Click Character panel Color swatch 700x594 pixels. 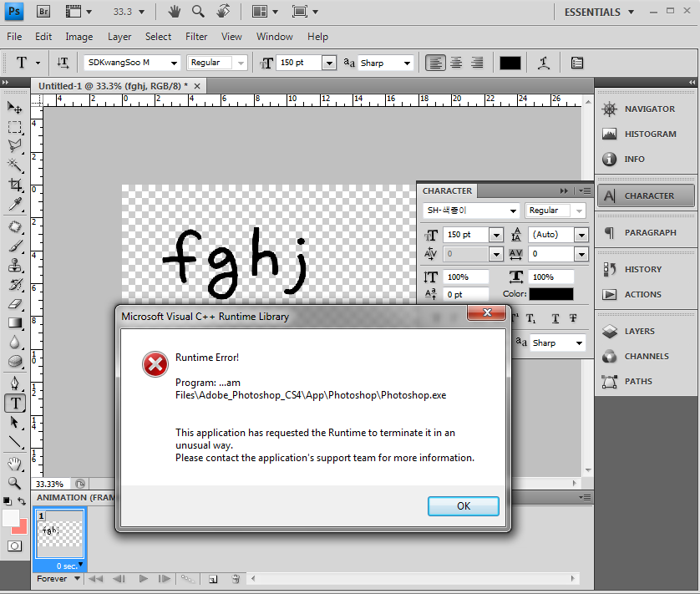(551, 294)
